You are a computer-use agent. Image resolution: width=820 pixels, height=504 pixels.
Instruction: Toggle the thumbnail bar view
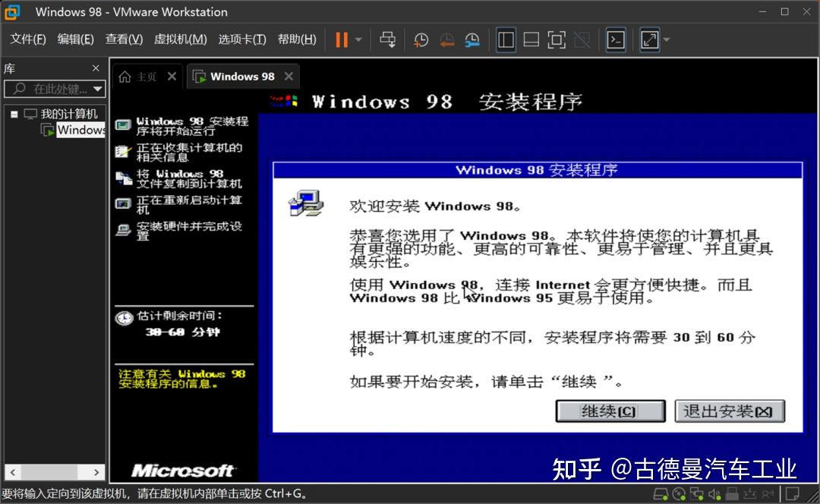pos(532,39)
